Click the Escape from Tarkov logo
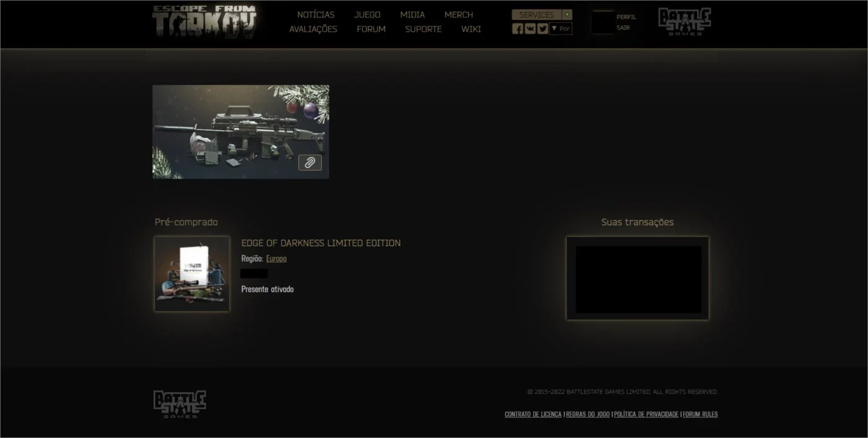The width and height of the screenshot is (868, 438). [x=204, y=22]
